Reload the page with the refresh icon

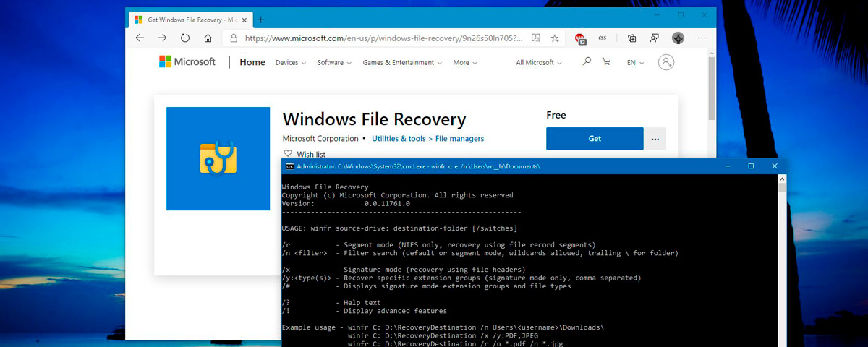click(185, 38)
